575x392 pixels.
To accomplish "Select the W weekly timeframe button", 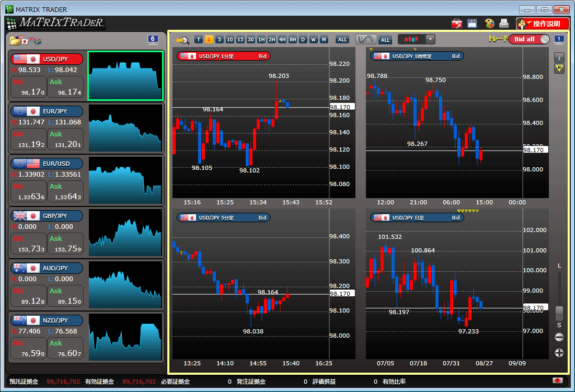I will point(313,39).
